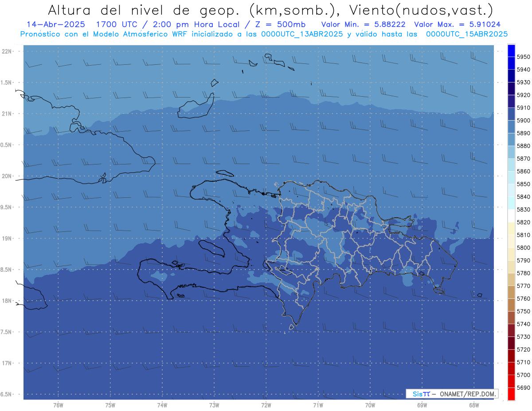Screen dimensions: 532x411
Task: Click 'Valor Max. = 5.91024' text
Action: coord(457,24)
